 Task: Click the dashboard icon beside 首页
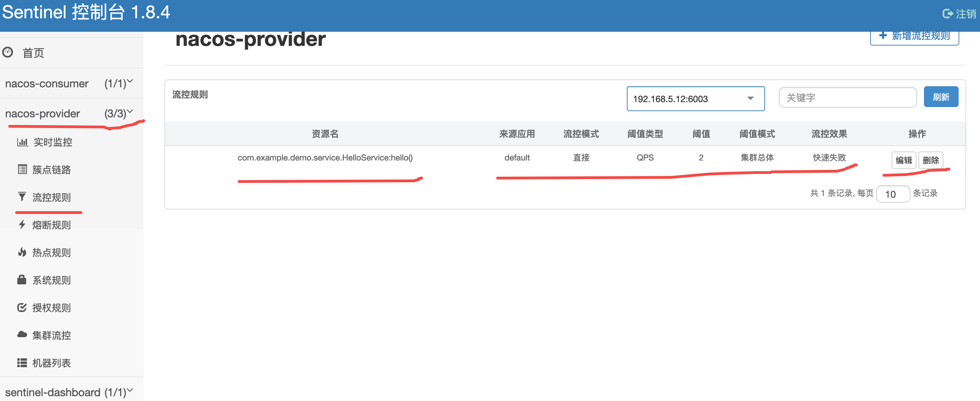point(8,52)
